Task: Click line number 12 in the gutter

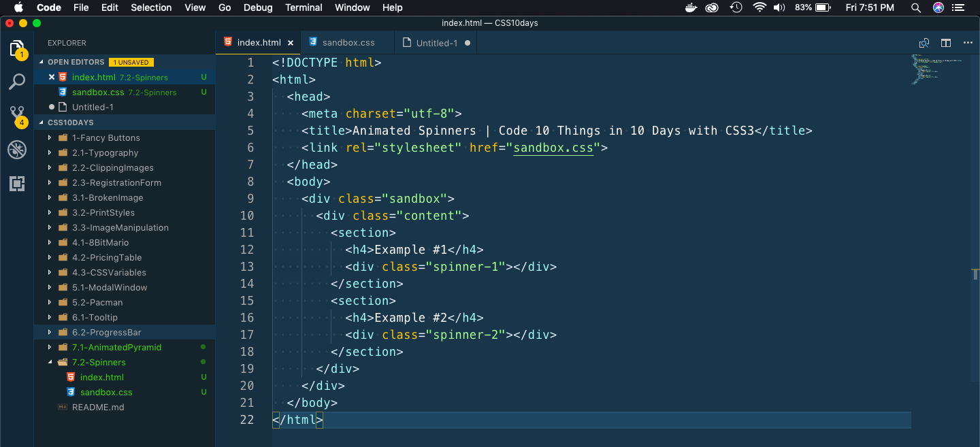Action: [247, 250]
